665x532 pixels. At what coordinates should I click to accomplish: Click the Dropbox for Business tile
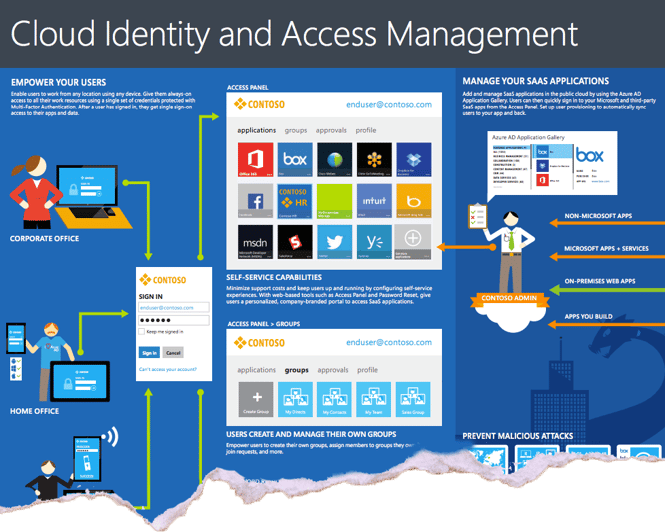click(x=412, y=160)
